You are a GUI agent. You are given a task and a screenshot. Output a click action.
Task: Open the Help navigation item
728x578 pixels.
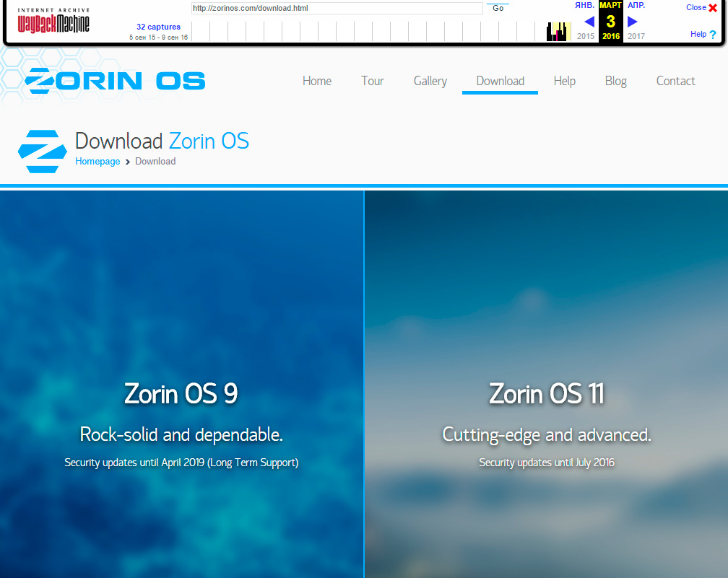[565, 81]
